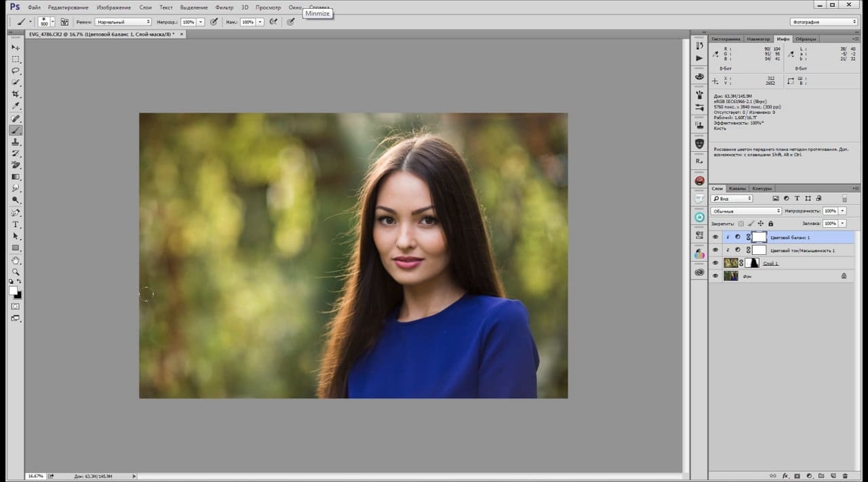Open layer Заливка dropdown arrow
Viewport: 868px width, 482px height.
[x=843, y=223]
